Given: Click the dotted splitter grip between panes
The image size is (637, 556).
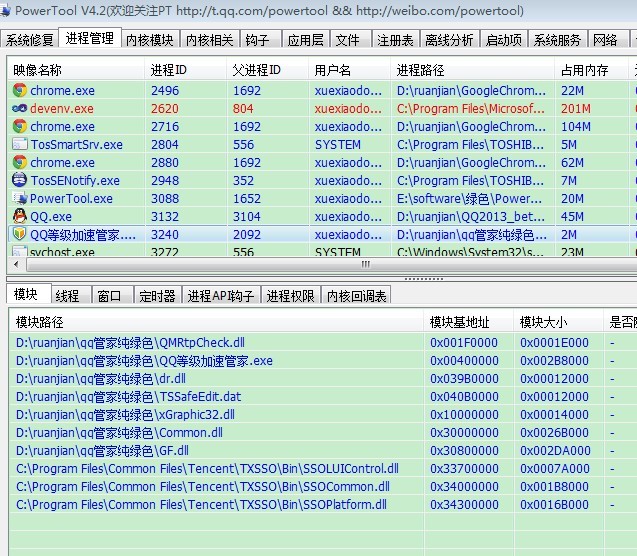Looking at the screenshot, I should point(423,279).
